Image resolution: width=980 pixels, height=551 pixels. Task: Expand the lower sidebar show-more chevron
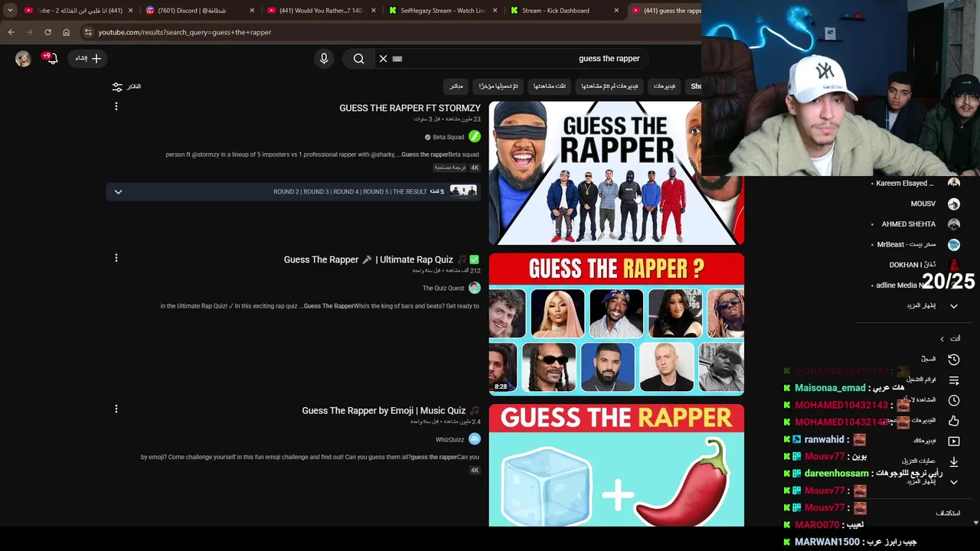(x=953, y=481)
